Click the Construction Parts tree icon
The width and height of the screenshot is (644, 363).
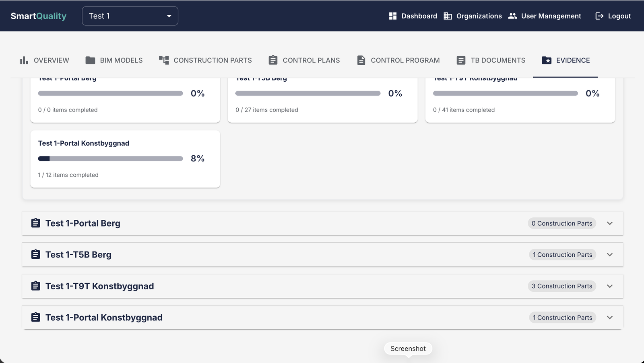coord(164,60)
